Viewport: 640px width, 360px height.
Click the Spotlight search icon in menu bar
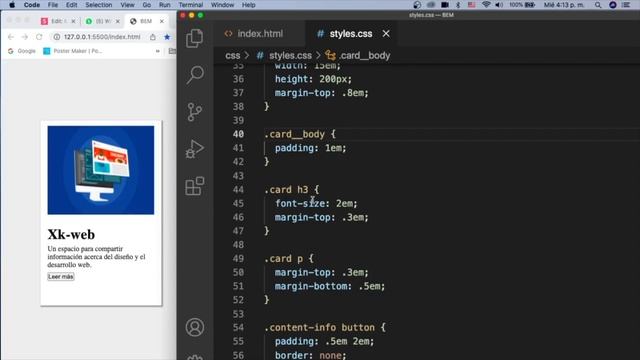(598, 5)
